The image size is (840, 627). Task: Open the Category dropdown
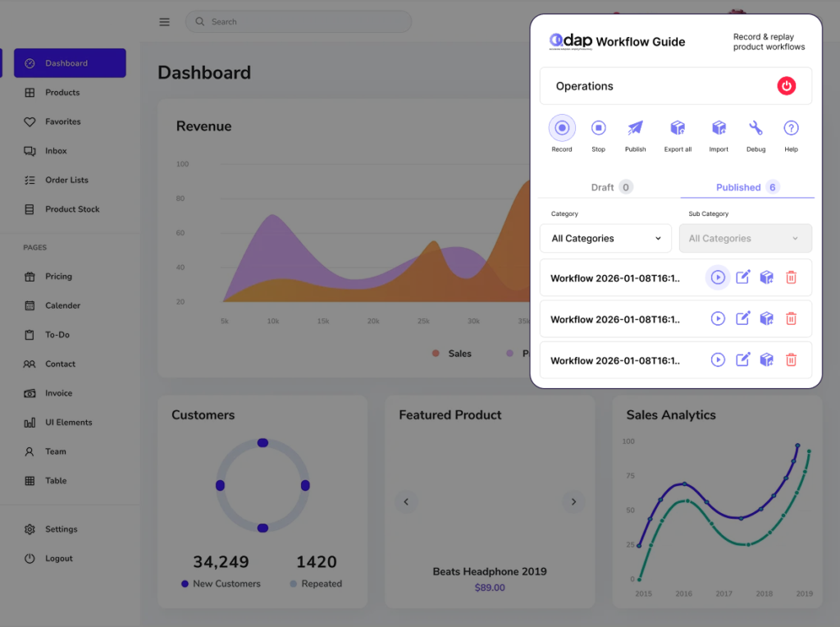[605, 239]
